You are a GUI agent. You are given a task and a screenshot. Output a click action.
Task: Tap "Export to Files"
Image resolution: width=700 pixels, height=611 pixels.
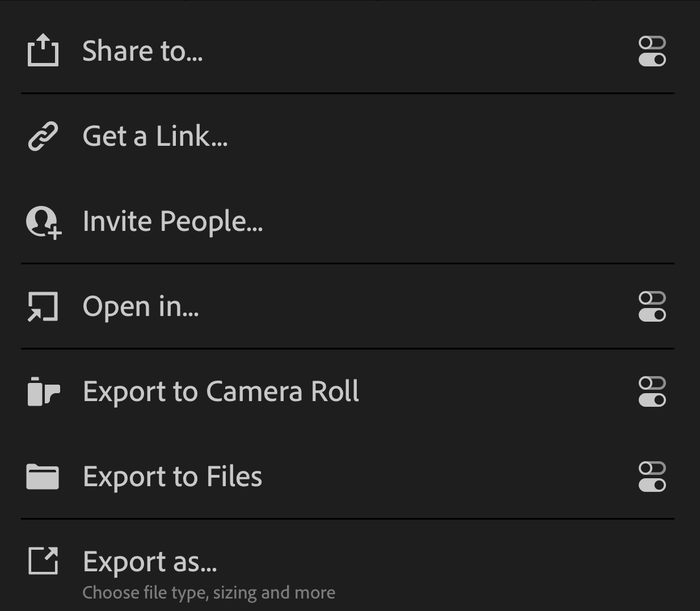pyautogui.click(x=172, y=477)
